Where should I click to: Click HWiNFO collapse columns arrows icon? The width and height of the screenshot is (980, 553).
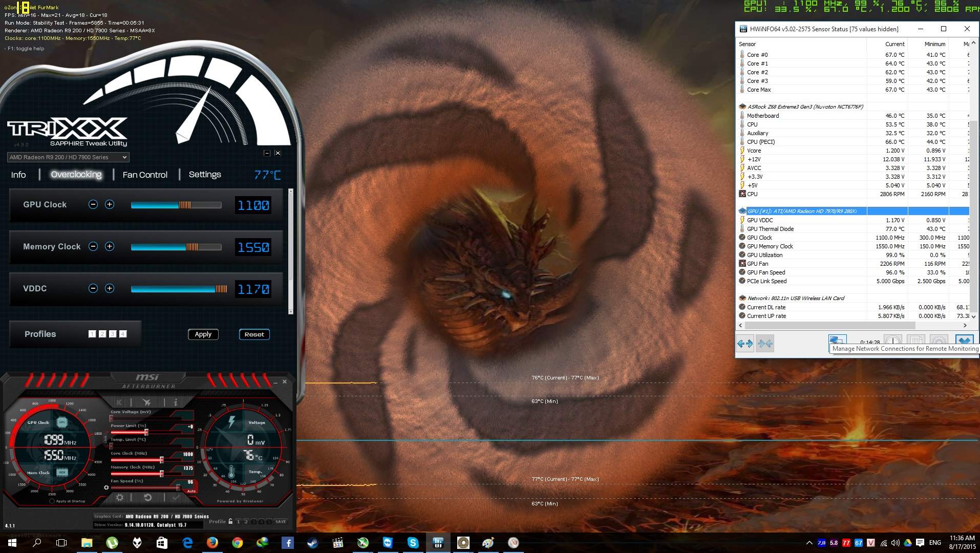765,344
